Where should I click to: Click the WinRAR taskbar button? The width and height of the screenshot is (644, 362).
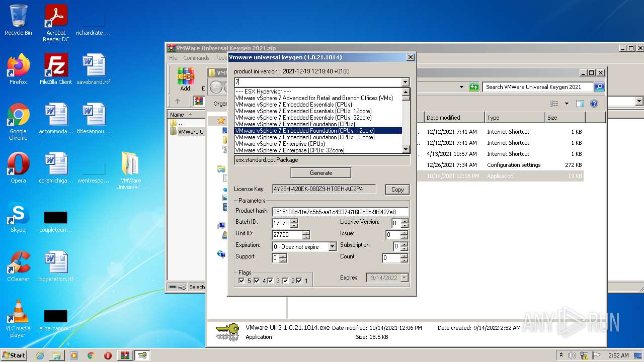click(x=124, y=355)
